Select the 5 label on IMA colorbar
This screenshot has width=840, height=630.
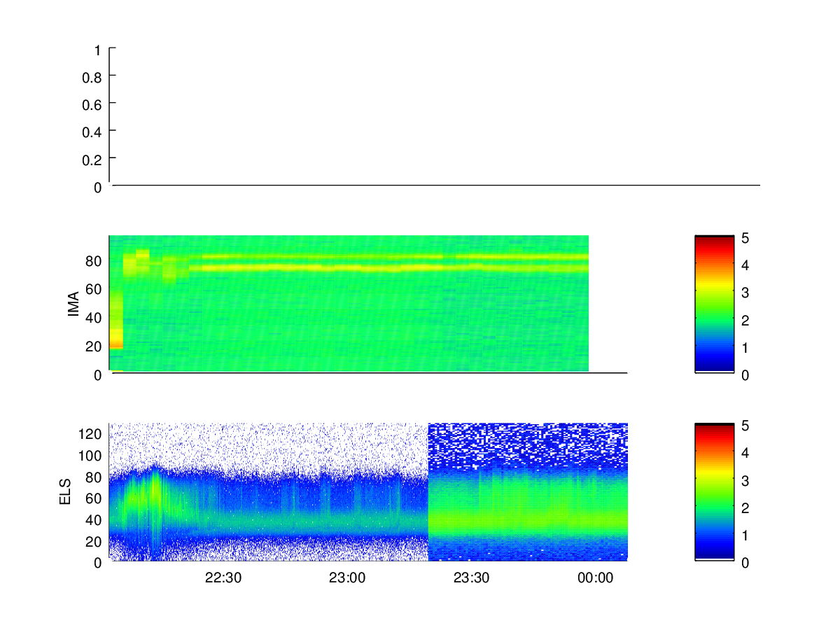pos(745,238)
